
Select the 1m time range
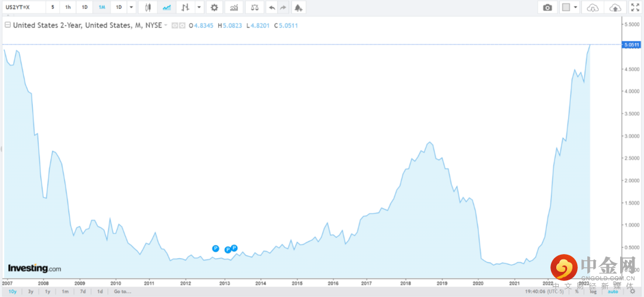point(66,292)
